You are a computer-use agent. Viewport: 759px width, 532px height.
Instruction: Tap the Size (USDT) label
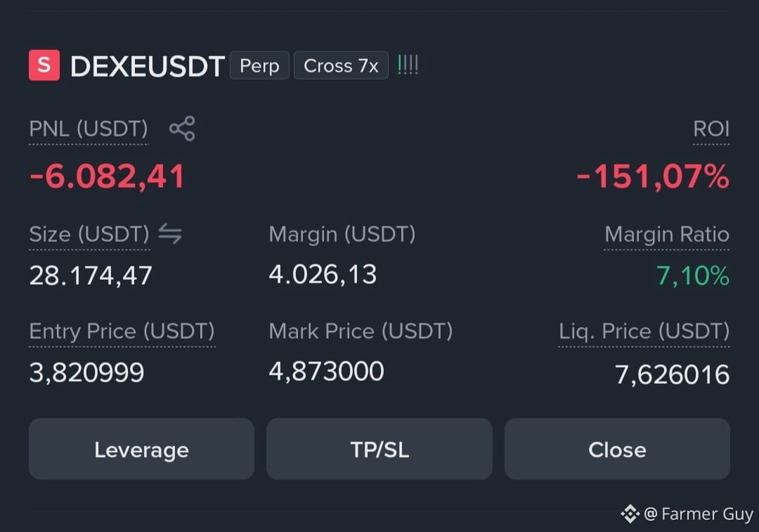pos(89,234)
